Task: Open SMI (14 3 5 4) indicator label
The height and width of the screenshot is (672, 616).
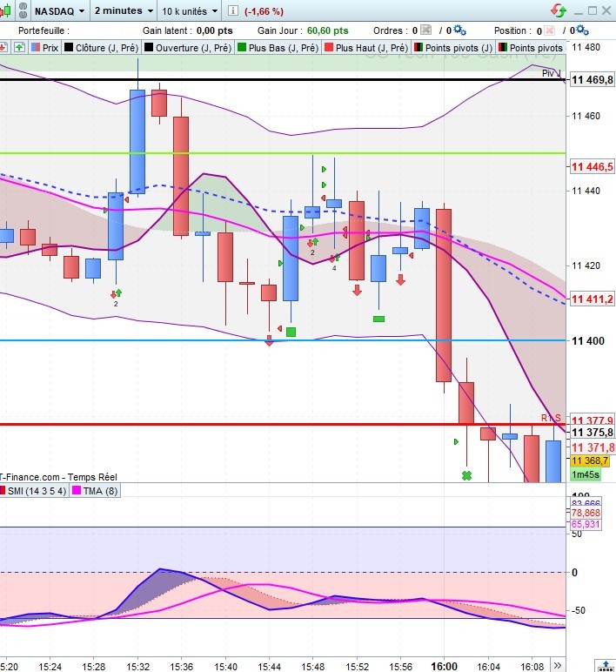Action: tap(33, 491)
